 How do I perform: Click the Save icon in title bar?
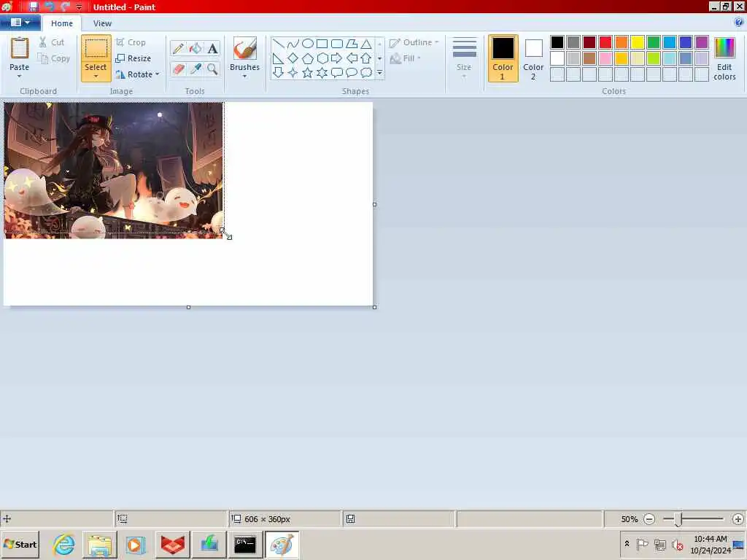(33, 7)
